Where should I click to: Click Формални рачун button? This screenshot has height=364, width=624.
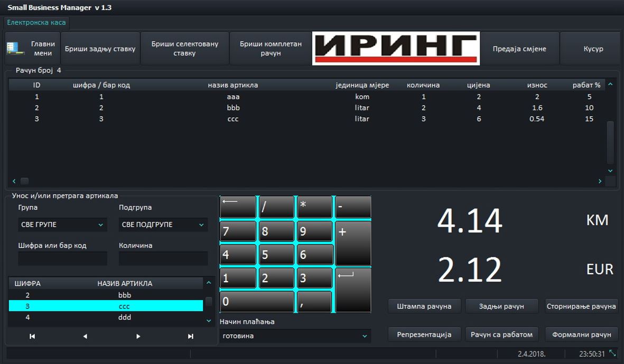[x=581, y=334]
